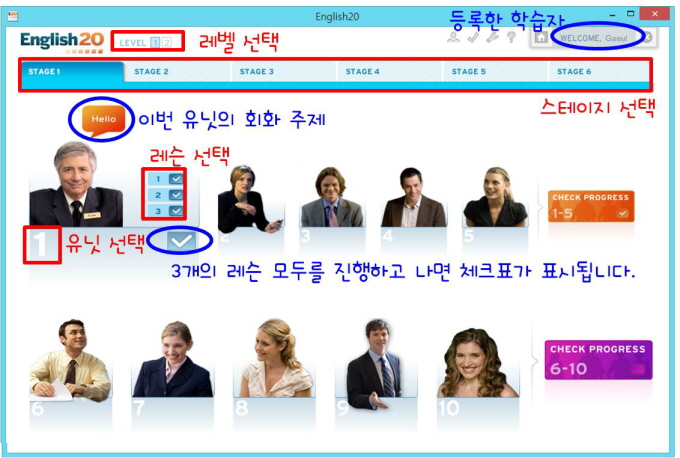The height and width of the screenshot is (458, 680).
Task: Select lesson 3 checkbox in unit 1
Action: tap(167, 210)
